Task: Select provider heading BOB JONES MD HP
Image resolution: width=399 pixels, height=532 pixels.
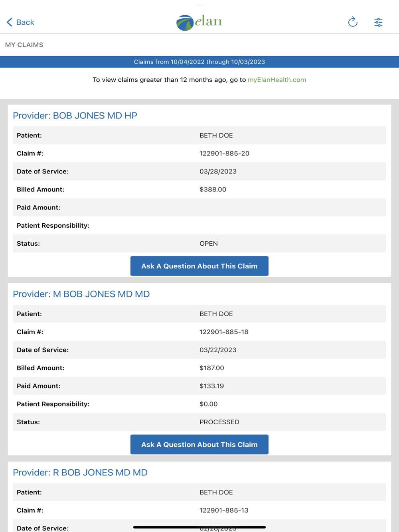Action: point(75,115)
